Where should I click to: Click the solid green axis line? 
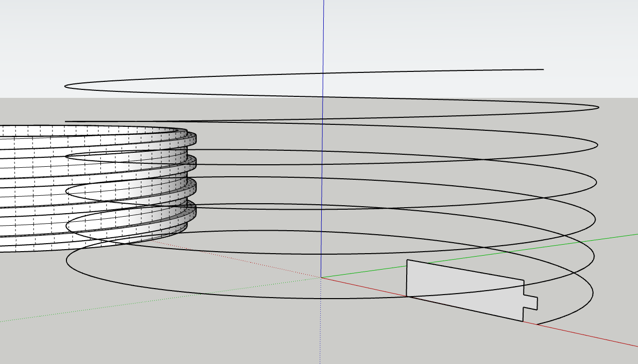[480, 256]
